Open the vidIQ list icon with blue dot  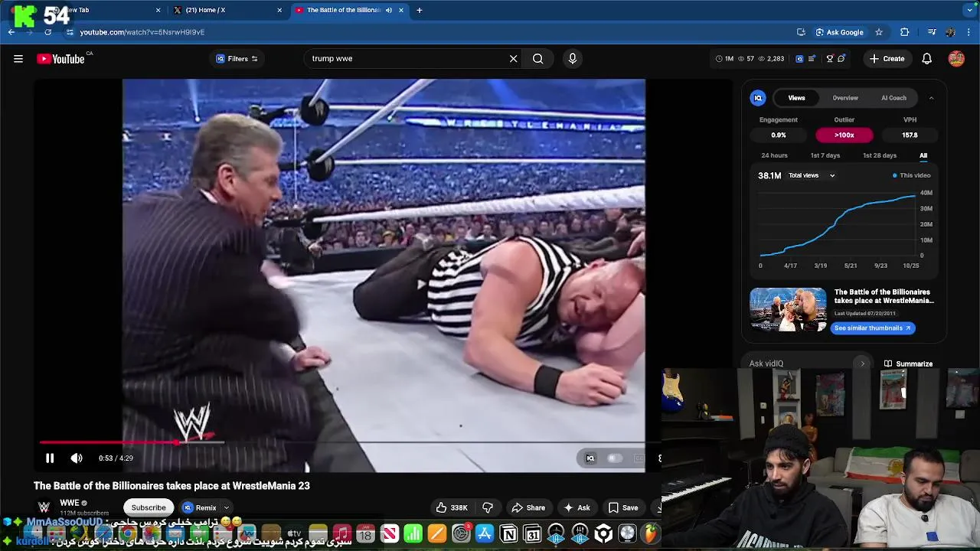[x=812, y=59]
